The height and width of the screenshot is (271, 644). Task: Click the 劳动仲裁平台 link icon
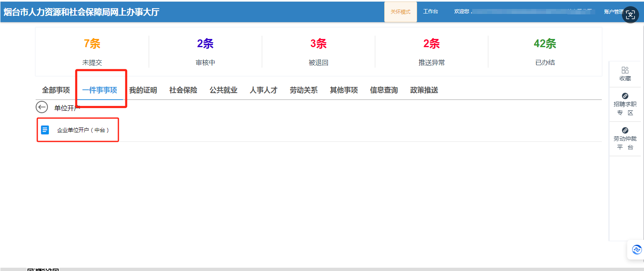[625, 130]
